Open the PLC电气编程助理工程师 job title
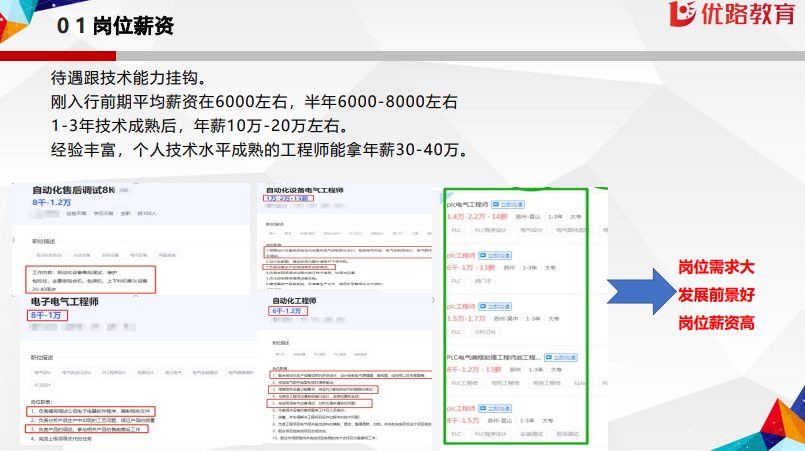Screen dimensions: 805x451 pos(493,357)
